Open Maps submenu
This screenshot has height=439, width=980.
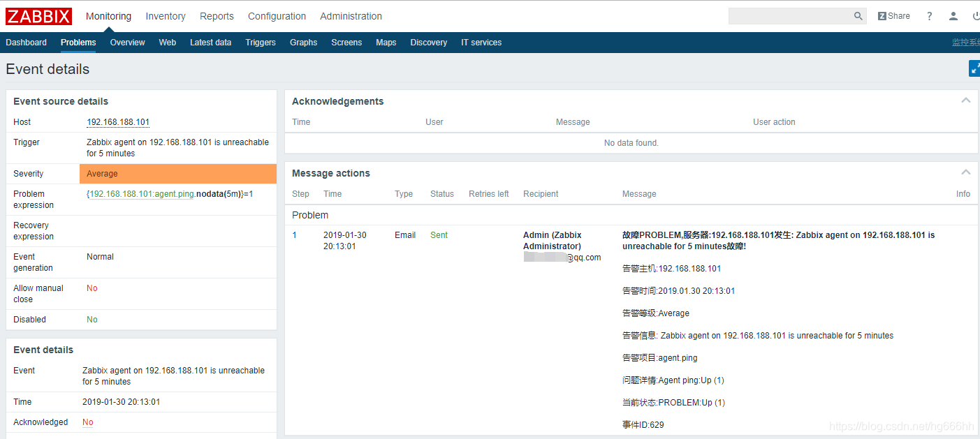(386, 43)
